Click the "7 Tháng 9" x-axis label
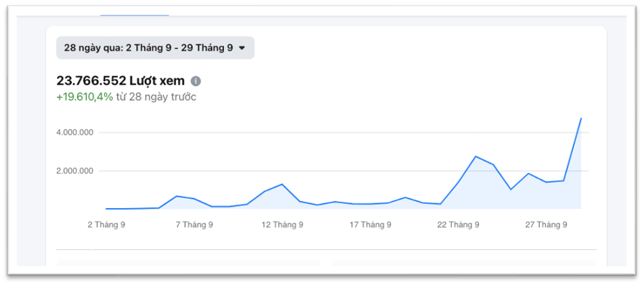The height and width of the screenshot is (285, 644). pyautogui.click(x=194, y=225)
